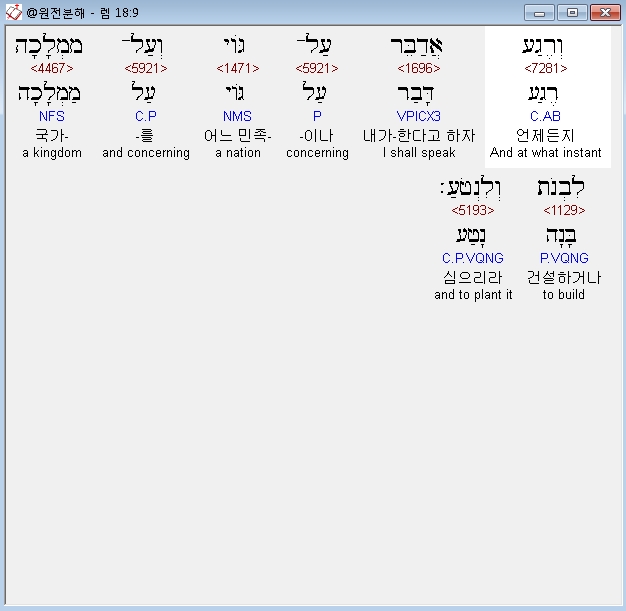The image size is (626, 611).
Task: Click the Hebrew root above NFS
Action: click(49, 93)
